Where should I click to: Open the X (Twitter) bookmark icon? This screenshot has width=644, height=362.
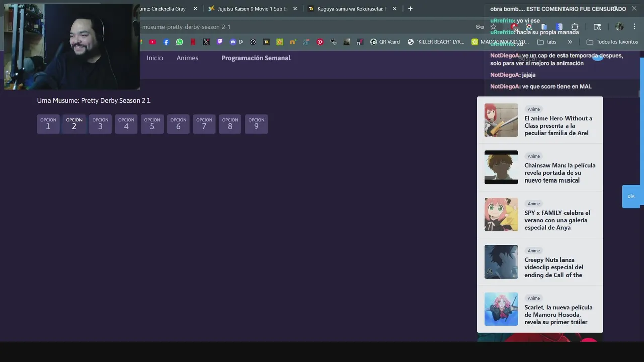pyautogui.click(x=206, y=42)
